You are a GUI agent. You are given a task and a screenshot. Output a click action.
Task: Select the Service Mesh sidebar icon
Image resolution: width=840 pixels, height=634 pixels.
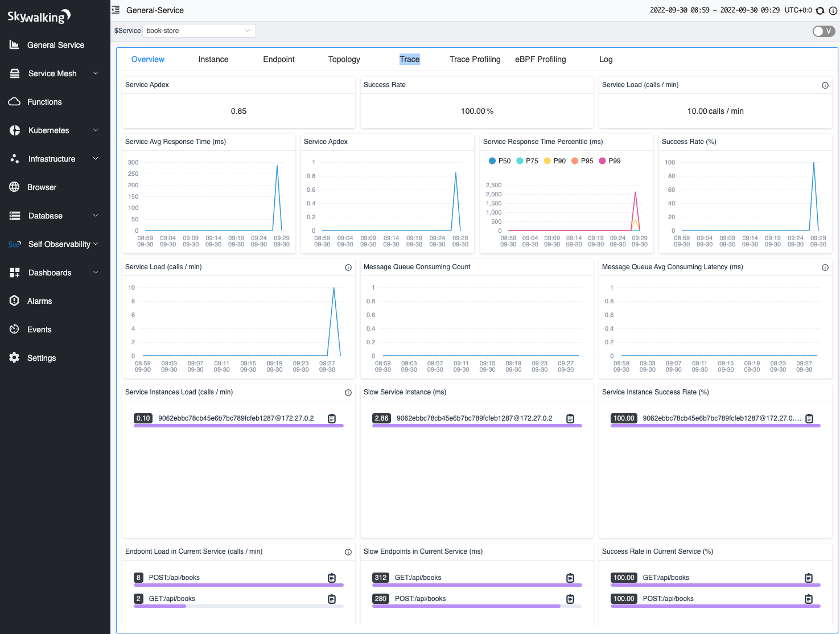point(15,73)
